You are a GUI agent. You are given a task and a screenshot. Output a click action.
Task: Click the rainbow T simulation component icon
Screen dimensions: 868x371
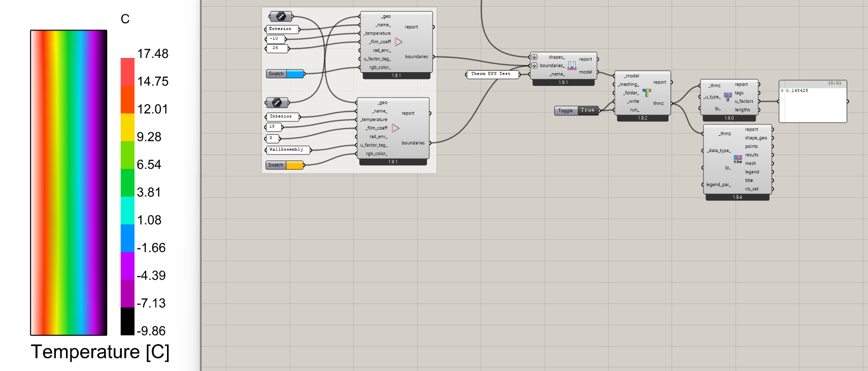(646, 92)
